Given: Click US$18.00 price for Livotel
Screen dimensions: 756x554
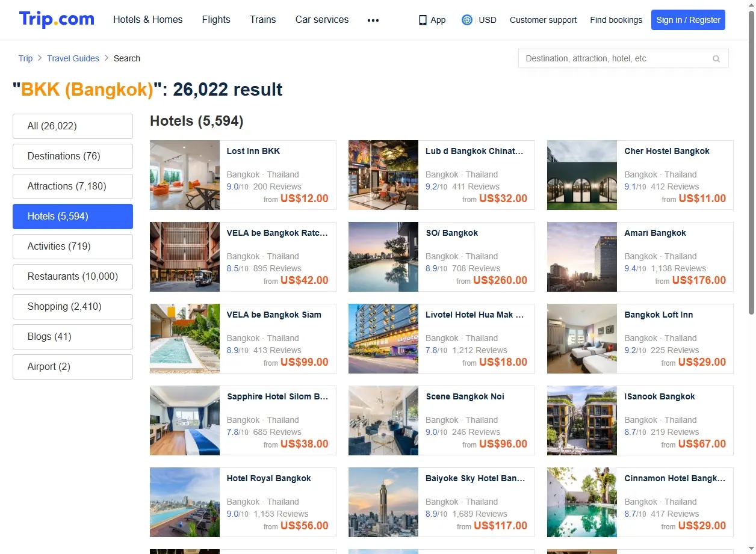Looking at the screenshot, I should pos(503,362).
